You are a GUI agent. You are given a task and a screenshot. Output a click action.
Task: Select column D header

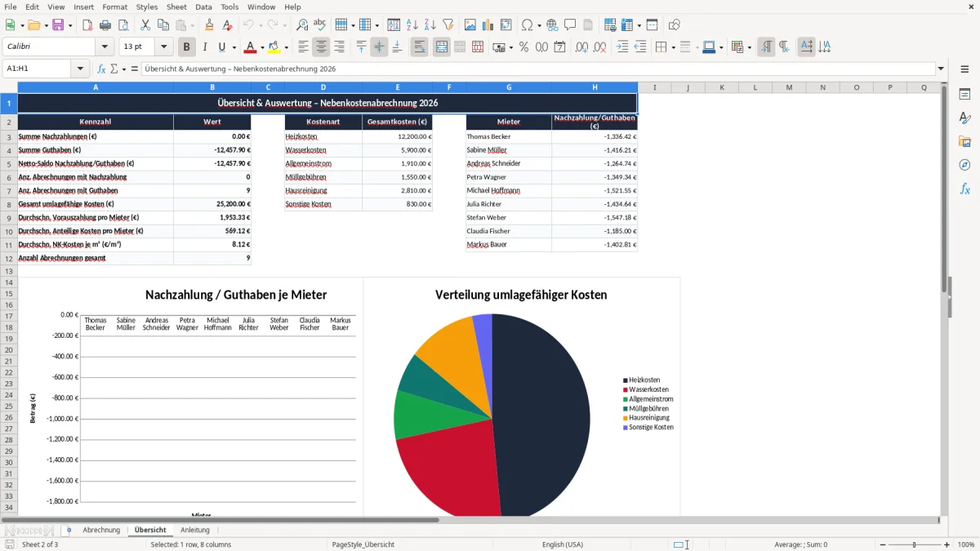323,87
